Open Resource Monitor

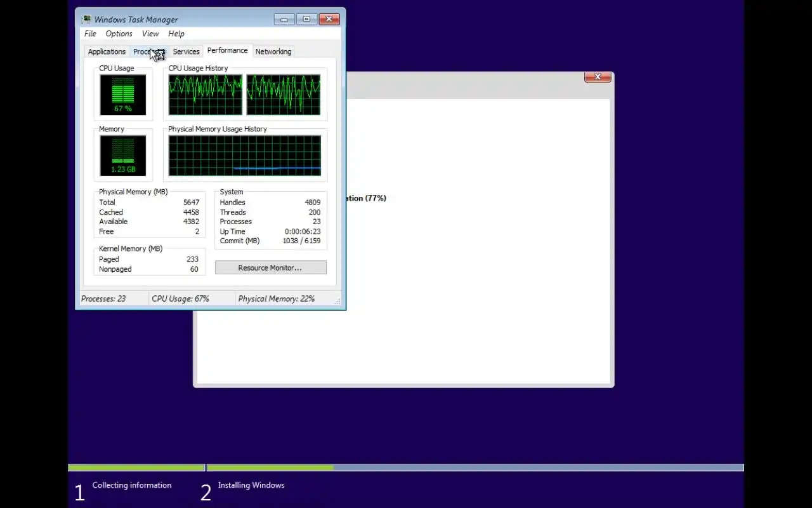point(270,268)
